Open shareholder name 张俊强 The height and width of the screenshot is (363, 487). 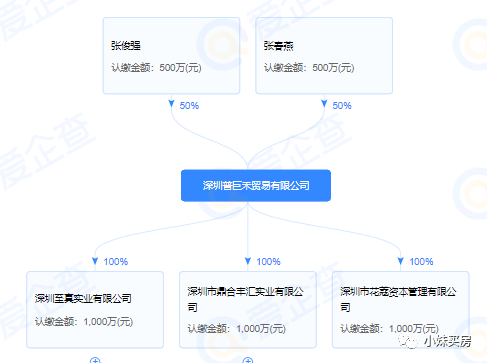click(126, 46)
